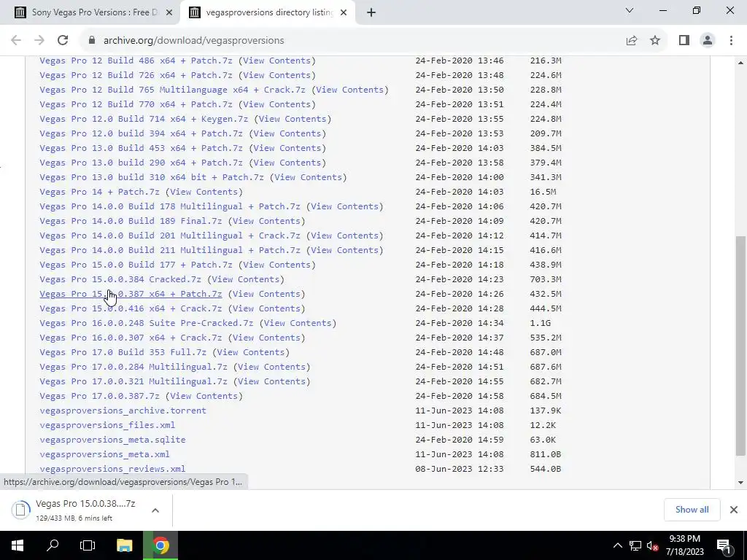Open vegasproversions_meta.sqlite
This screenshot has width=747, height=560.
click(x=112, y=440)
